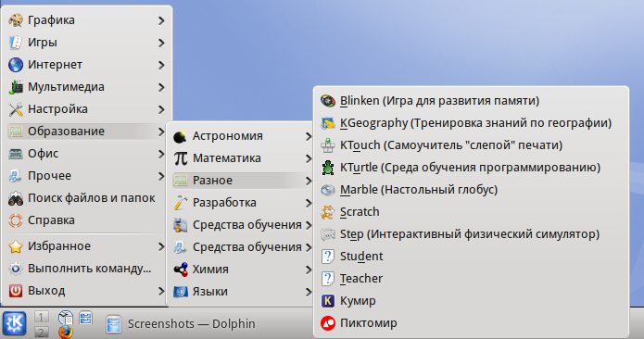Open the Образование menu entry
This screenshot has height=339, width=644.
point(87,132)
